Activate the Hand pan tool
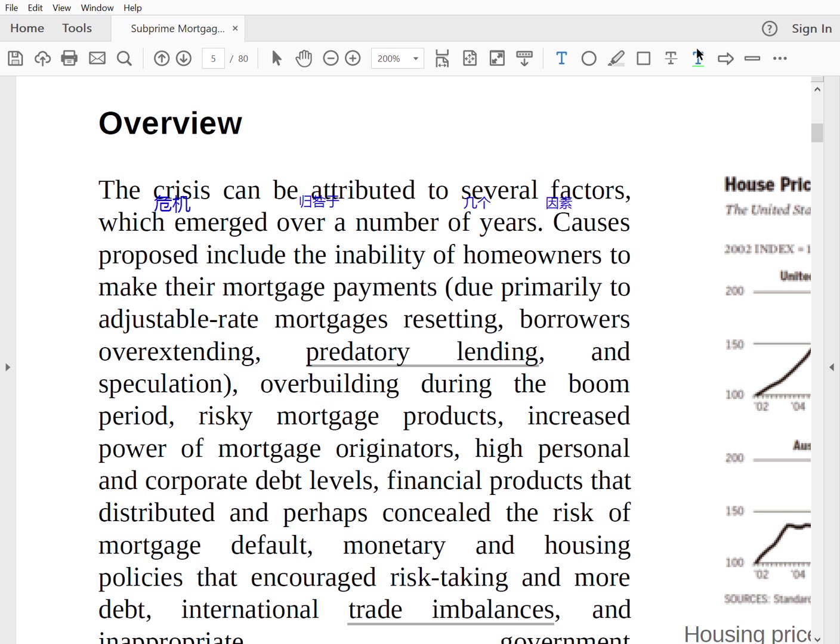Screen dimensions: 840x644 point(304,58)
